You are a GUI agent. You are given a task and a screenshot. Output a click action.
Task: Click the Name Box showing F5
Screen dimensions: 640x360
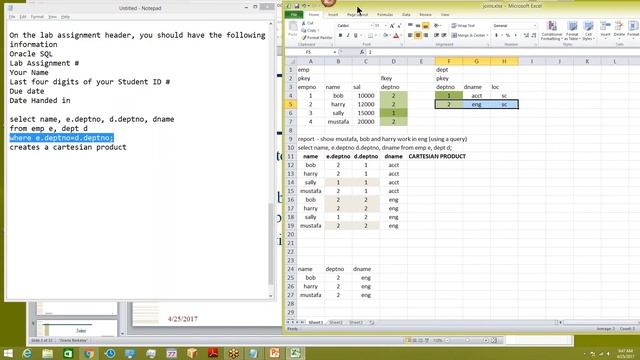tap(309, 52)
